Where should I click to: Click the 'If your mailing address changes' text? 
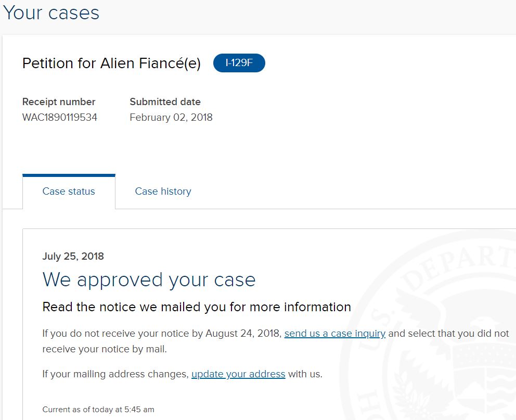point(115,374)
